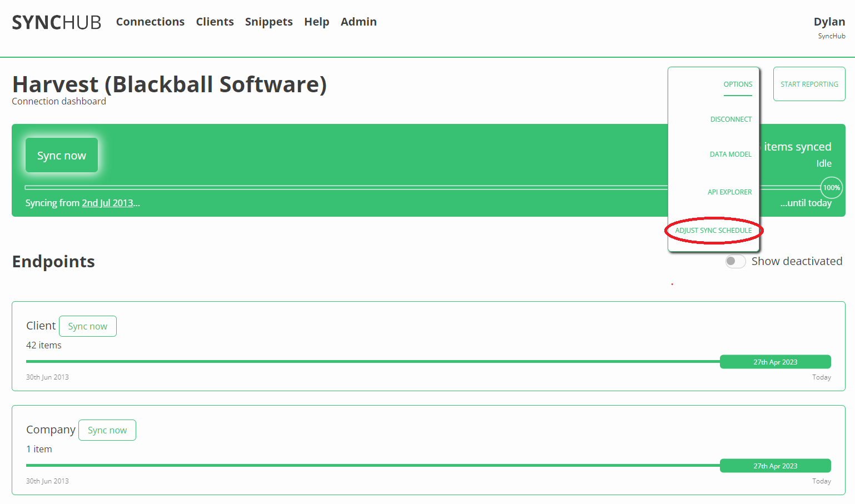The height and width of the screenshot is (504, 855).
Task: Click the 'Connection dashboard' subtitle
Action: (59, 101)
